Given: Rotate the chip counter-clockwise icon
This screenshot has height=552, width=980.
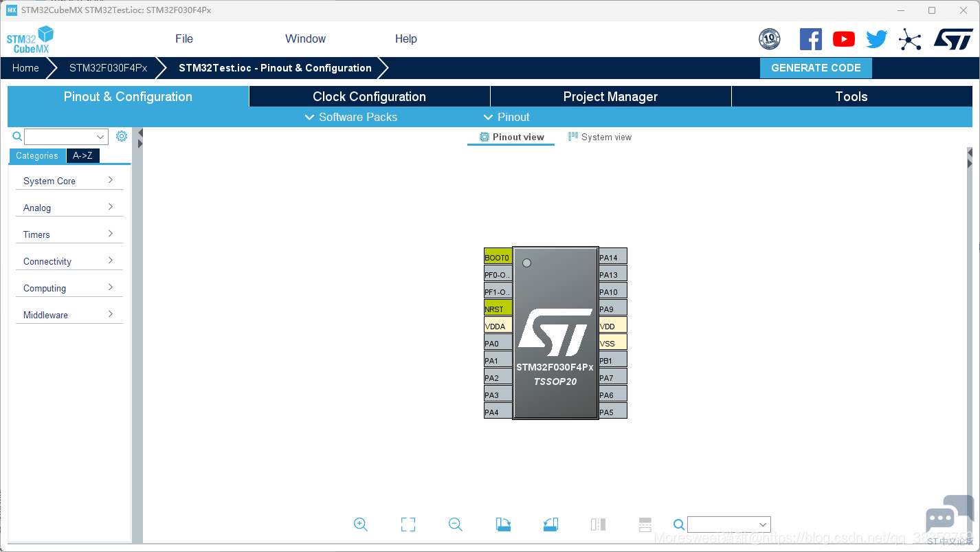Looking at the screenshot, I should 550,525.
